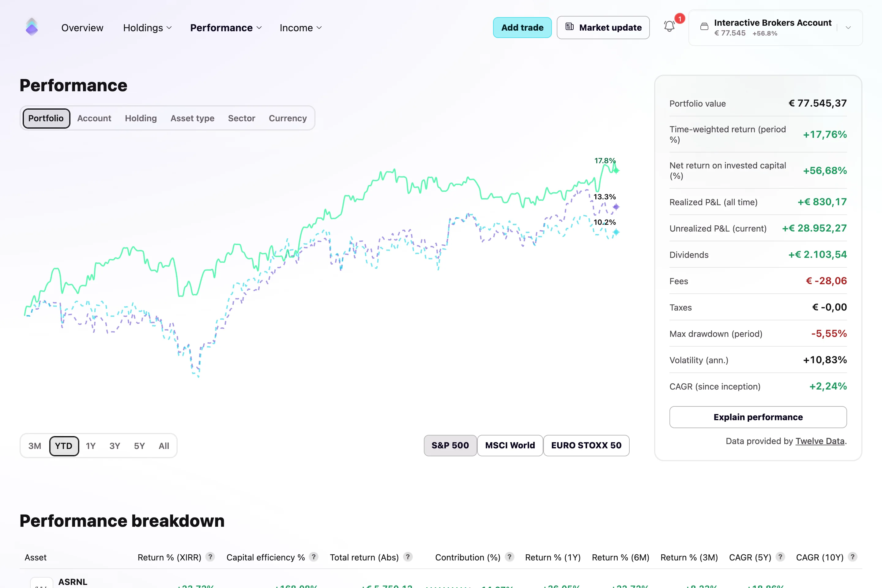The width and height of the screenshot is (882, 588).
Task: Open the notifications bell
Action: tap(669, 26)
